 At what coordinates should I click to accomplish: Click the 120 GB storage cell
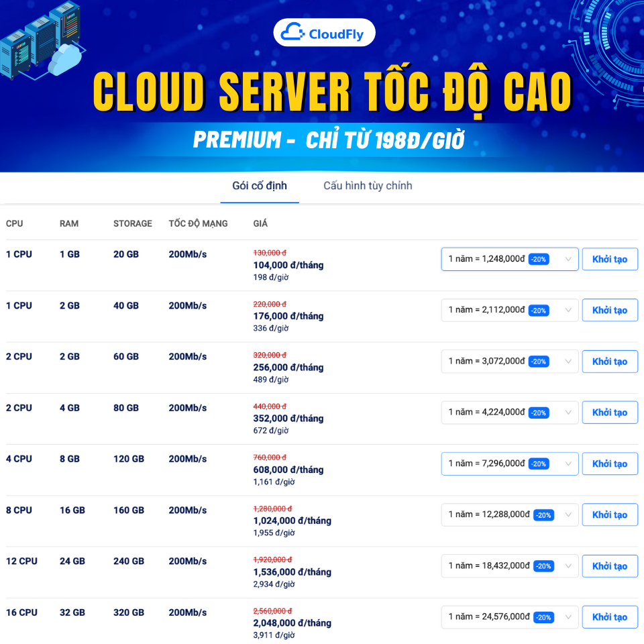pyautogui.click(x=129, y=459)
